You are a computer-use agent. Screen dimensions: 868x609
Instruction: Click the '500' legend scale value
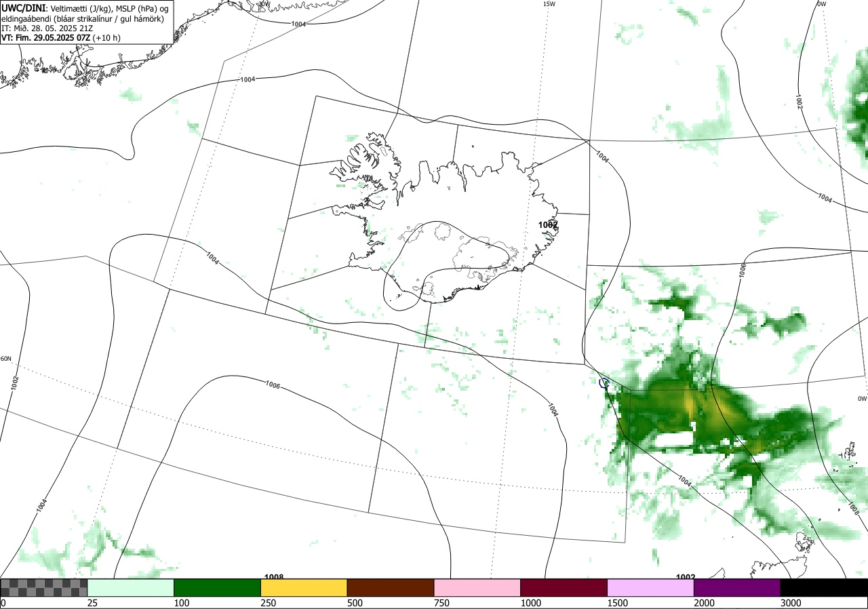(355, 603)
